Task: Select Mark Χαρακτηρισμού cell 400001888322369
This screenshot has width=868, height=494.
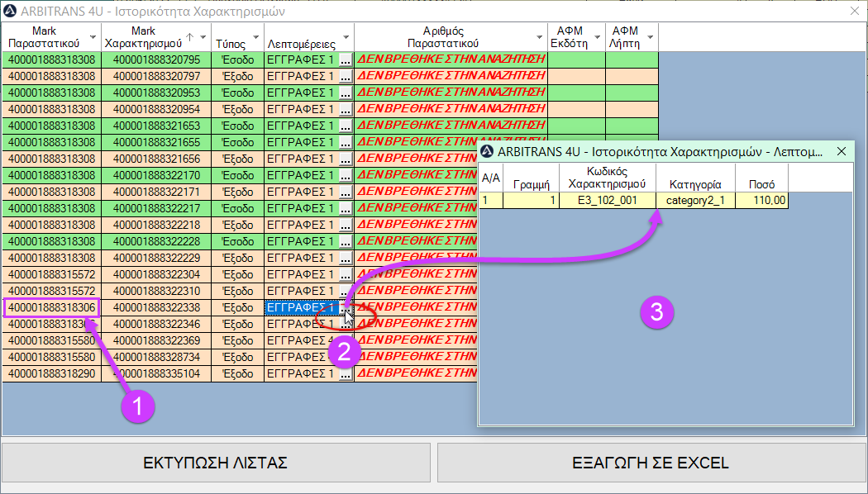Action: [156, 341]
